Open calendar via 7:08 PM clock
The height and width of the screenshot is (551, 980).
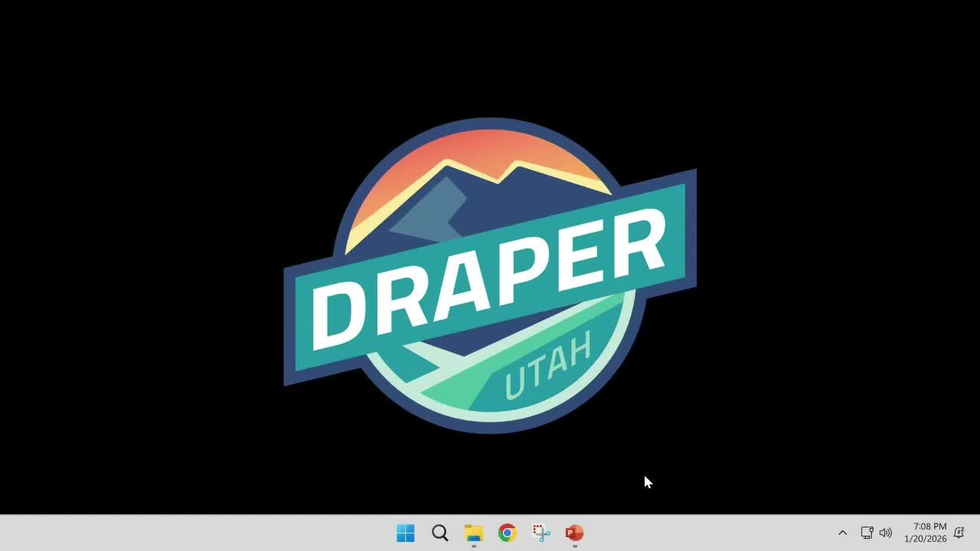929,527
